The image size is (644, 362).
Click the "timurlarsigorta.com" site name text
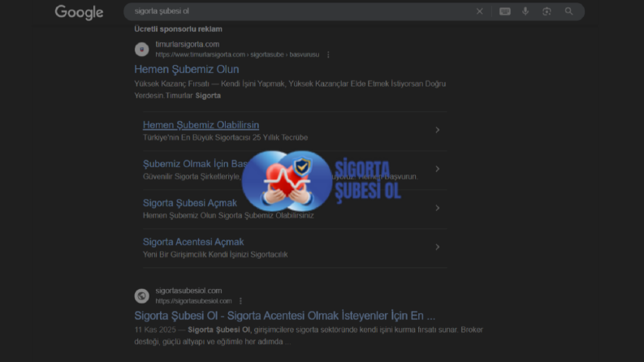[x=188, y=44]
